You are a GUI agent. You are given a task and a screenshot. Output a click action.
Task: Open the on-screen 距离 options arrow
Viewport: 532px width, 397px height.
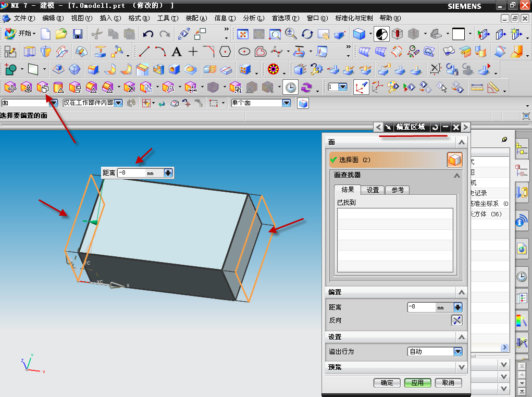tap(168, 173)
